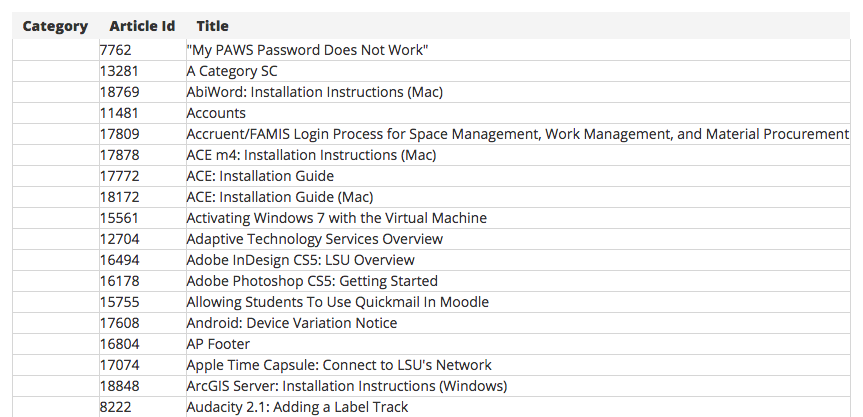Select article id 11481
863x417 pixels.
coord(119,113)
